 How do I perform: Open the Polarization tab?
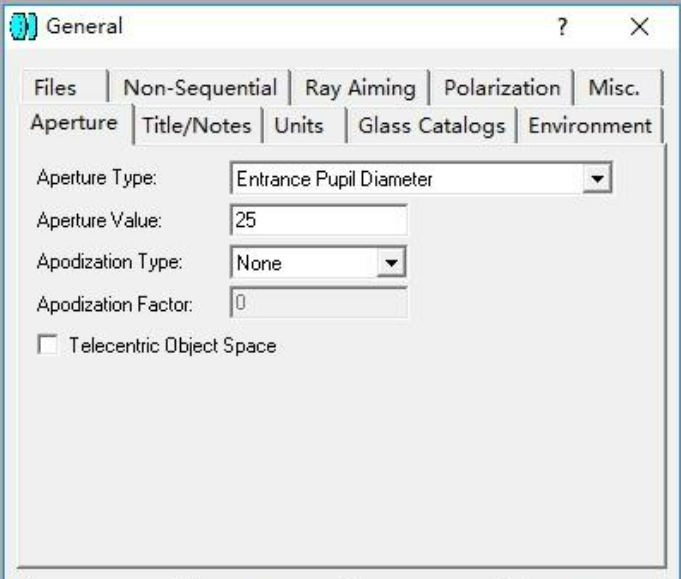click(502, 88)
